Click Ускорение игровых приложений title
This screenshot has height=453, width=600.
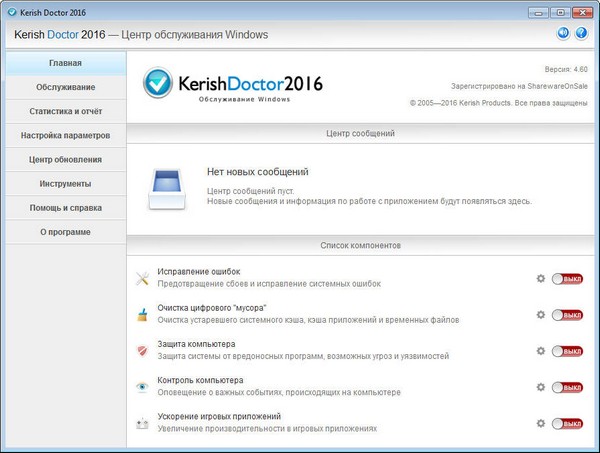[x=219, y=416]
